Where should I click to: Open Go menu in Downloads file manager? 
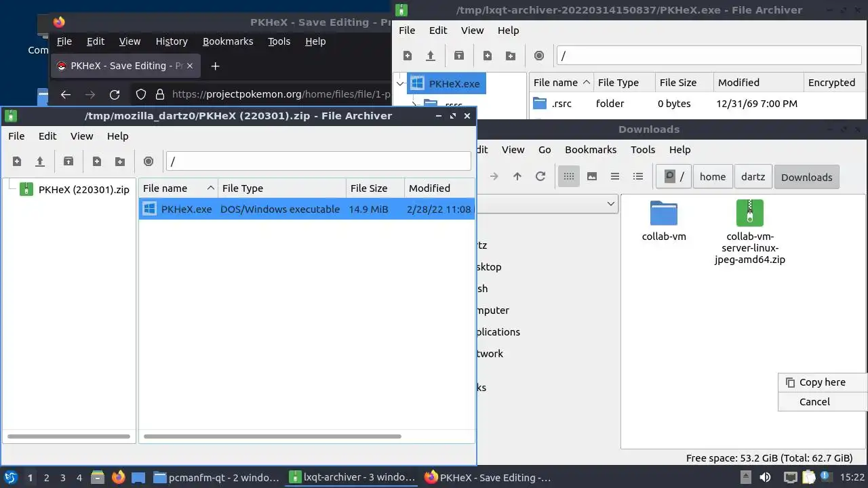tap(545, 149)
